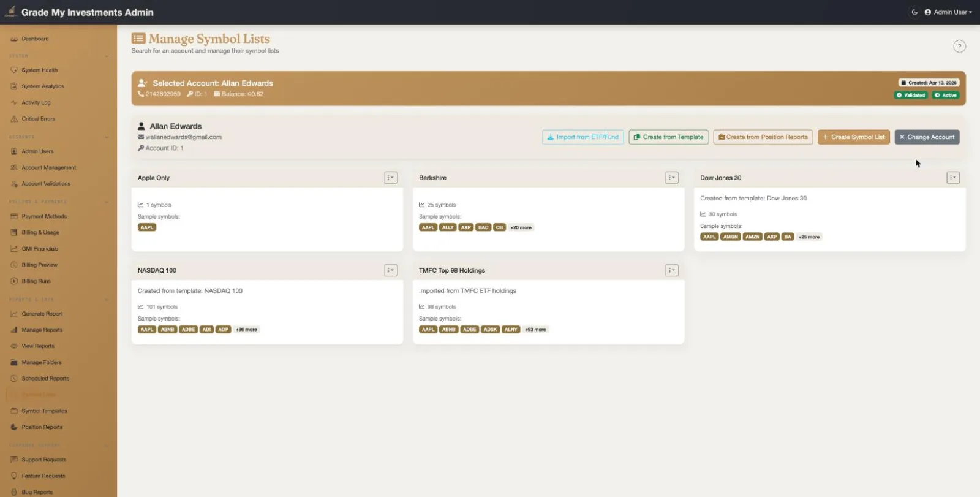Click Import from ETF/Fund button
This screenshot has width=980, height=497.
click(x=582, y=137)
